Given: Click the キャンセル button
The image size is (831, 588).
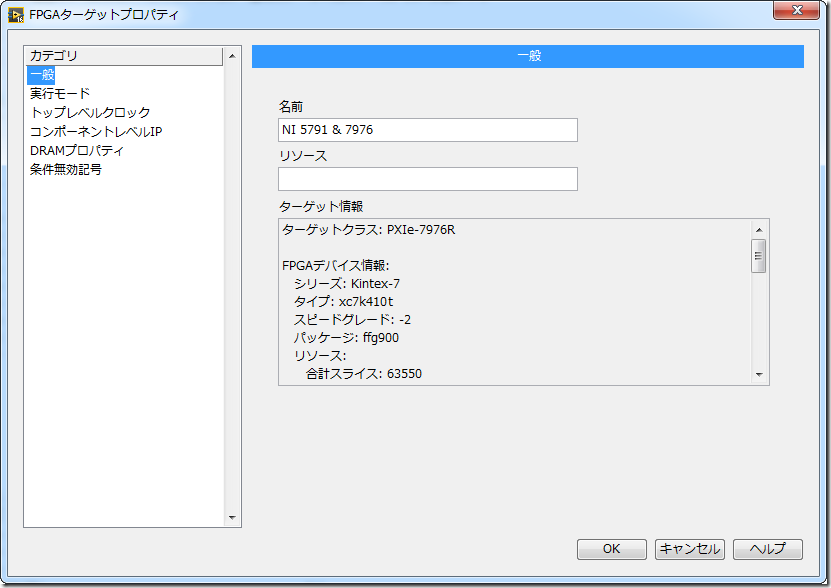Looking at the screenshot, I should pyautogui.click(x=689, y=549).
